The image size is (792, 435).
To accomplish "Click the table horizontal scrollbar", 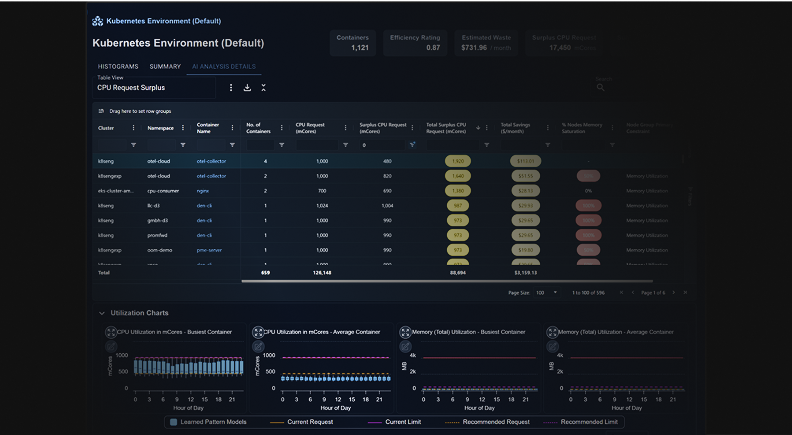I will coord(447,281).
